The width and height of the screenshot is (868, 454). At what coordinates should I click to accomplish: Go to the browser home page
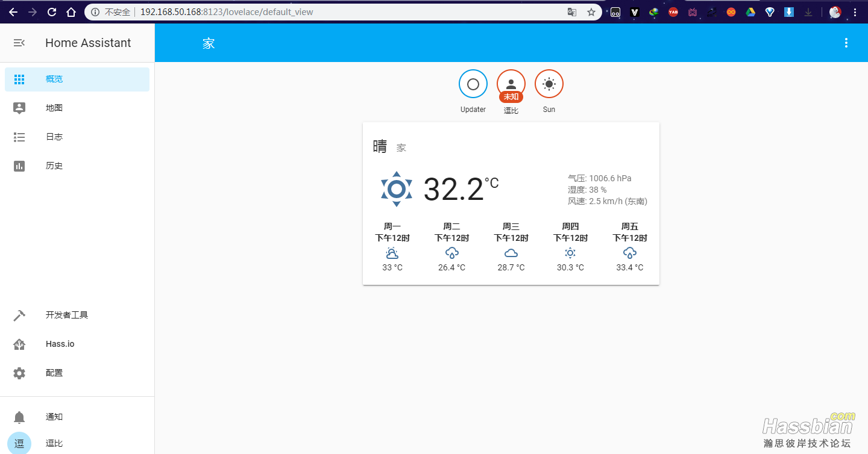(71, 12)
